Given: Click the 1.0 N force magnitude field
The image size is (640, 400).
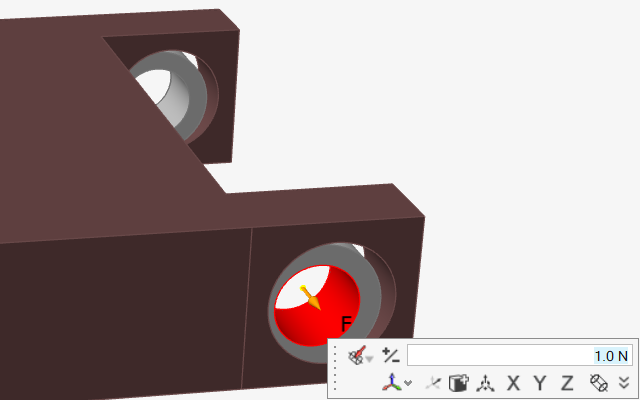Looking at the screenshot, I should pos(518,355).
